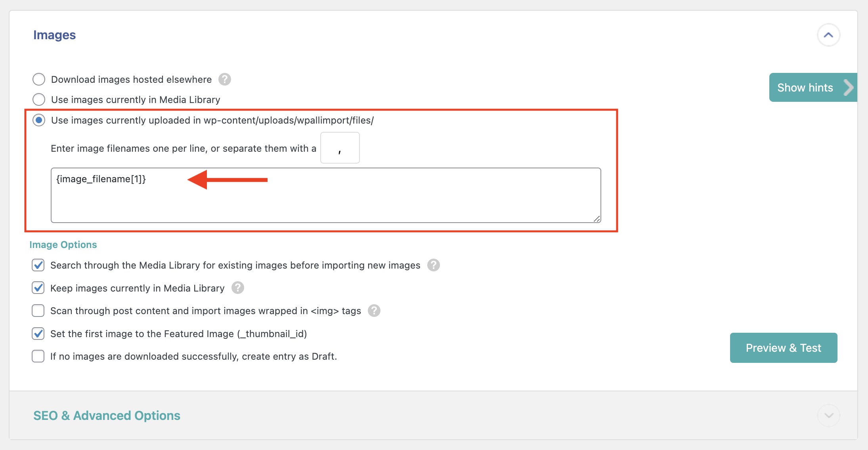Image resolution: width=868 pixels, height=450 pixels.
Task: Click the Preview & Test button
Action: (783, 348)
